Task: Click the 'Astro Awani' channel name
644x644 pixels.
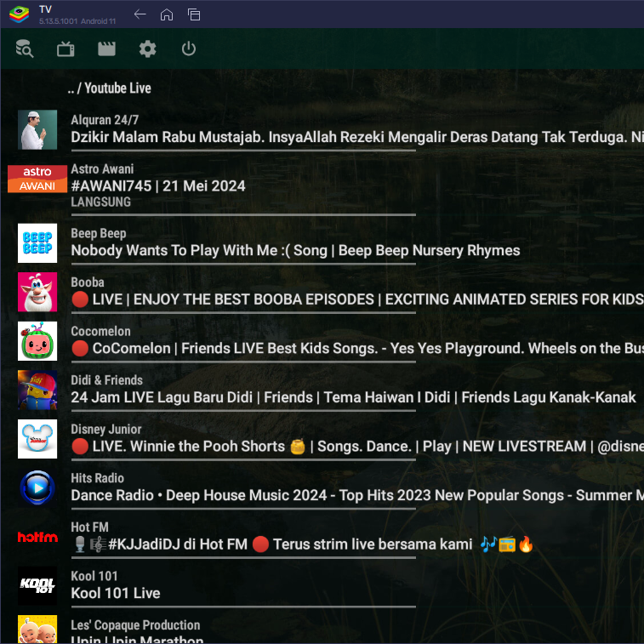Action: 102,168
